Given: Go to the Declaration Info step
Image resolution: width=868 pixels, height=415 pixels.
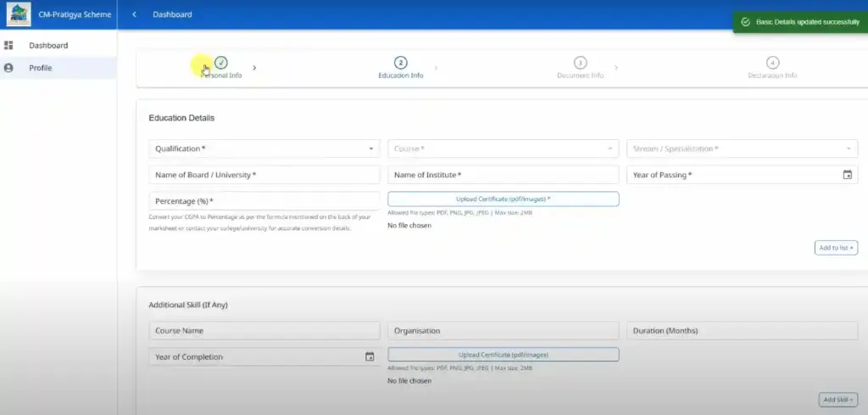Looking at the screenshot, I should click(x=772, y=68).
